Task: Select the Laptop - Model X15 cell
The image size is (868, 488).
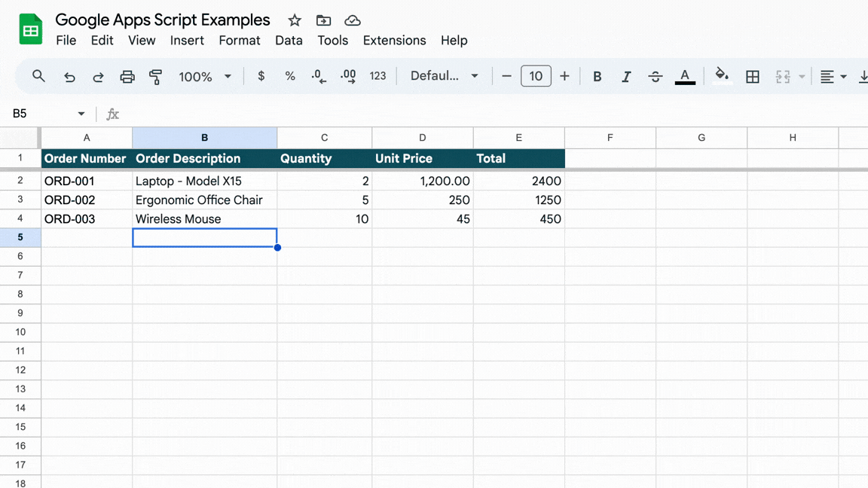Action: [x=205, y=181]
